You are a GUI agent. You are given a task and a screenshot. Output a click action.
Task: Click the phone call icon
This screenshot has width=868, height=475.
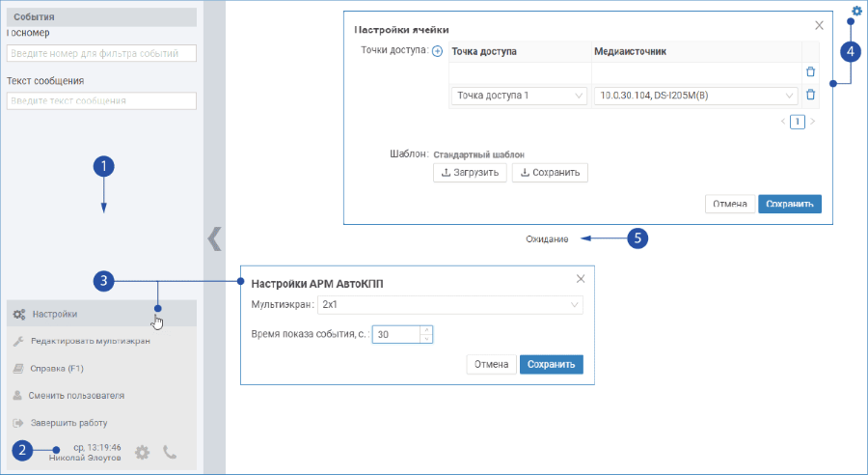[x=170, y=452]
